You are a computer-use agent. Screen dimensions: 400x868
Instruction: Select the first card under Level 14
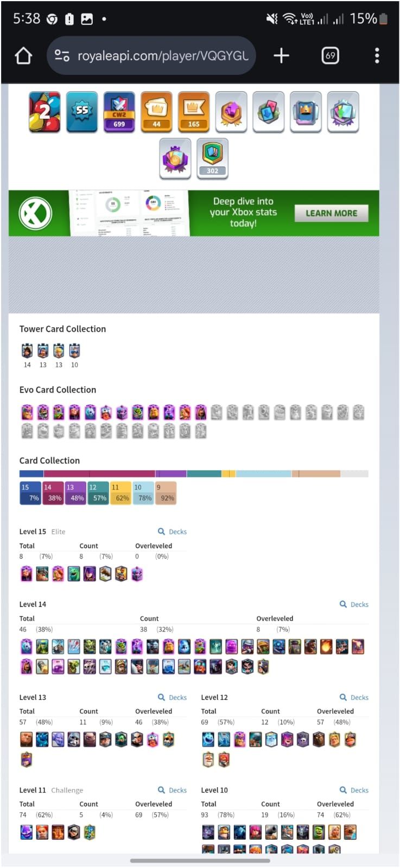click(27, 646)
